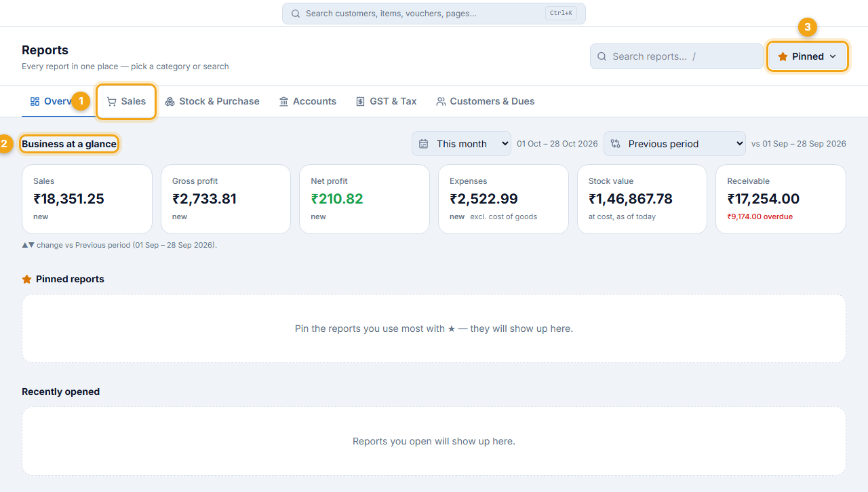The width and height of the screenshot is (868, 492).
Task: Click the star icon beside Pinned reports
Action: point(27,279)
